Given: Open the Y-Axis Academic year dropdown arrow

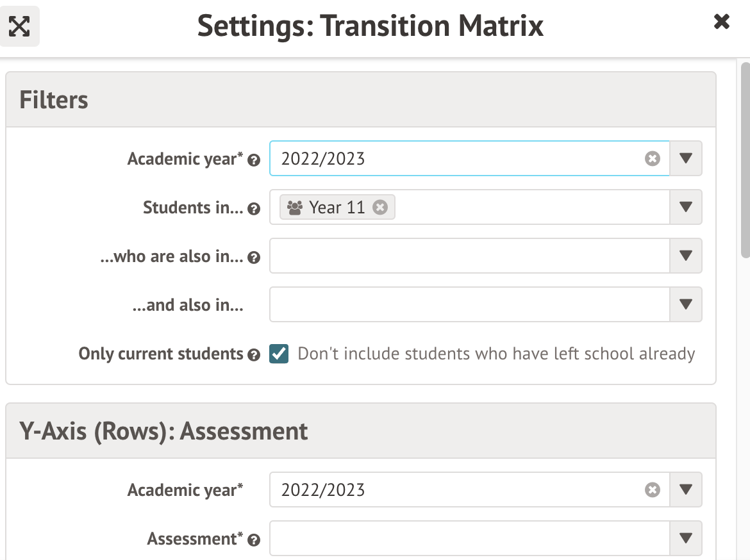Looking at the screenshot, I should (686, 490).
